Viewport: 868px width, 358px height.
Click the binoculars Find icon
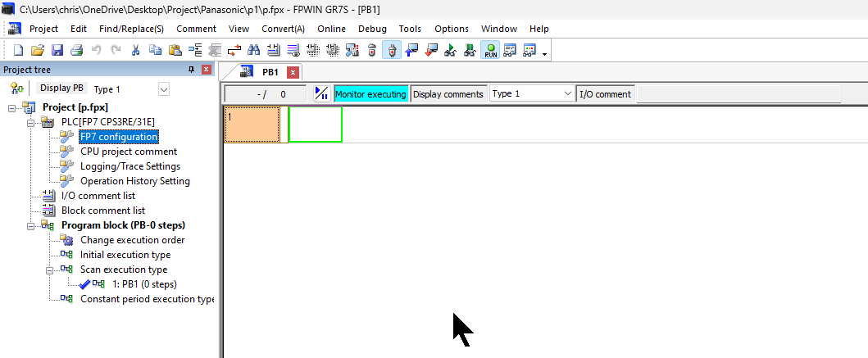254,50
